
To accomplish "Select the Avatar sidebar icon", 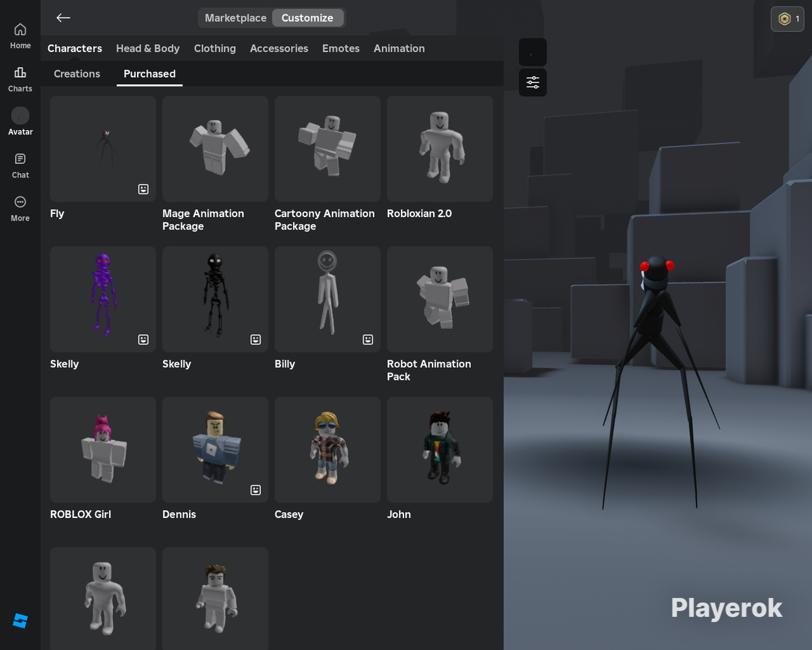I will pyautogui.click(x=20, y=116).
